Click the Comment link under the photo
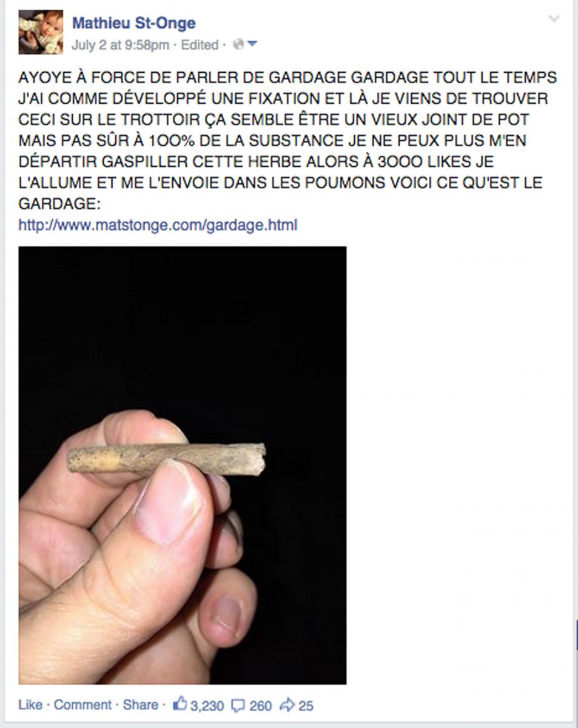578x728 pixels. point(83,705)
